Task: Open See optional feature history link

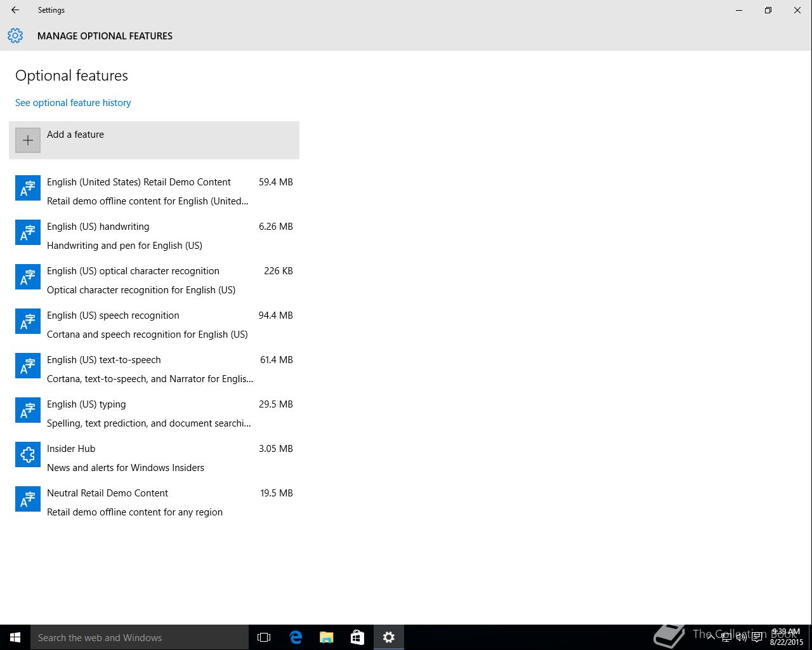Action: point(73,103)
